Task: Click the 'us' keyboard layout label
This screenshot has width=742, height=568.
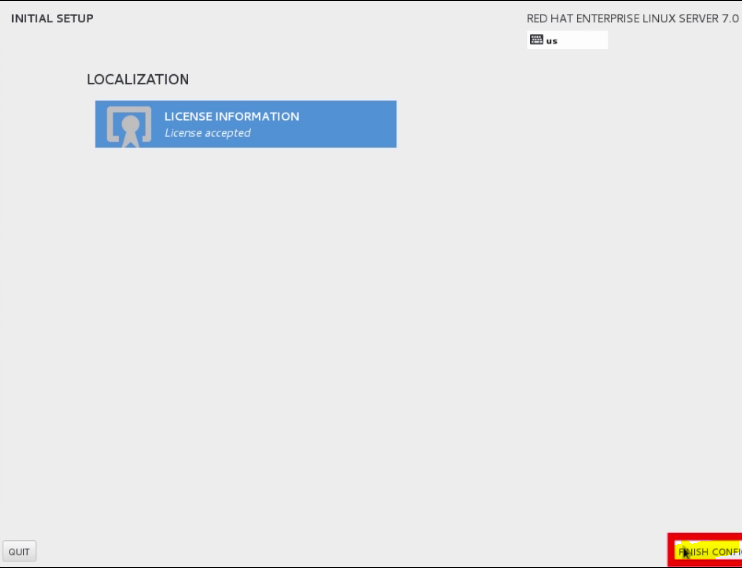Action: pos(552,41)
